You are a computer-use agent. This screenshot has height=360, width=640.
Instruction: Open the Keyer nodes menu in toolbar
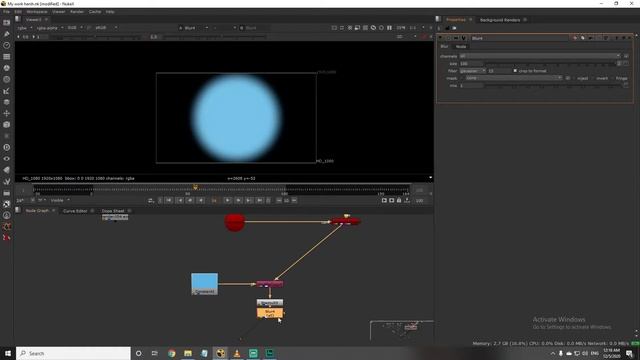click(7, 91)
